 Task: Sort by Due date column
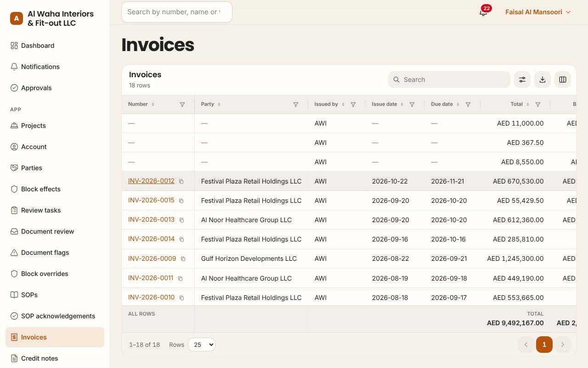(x=445, y=104)
